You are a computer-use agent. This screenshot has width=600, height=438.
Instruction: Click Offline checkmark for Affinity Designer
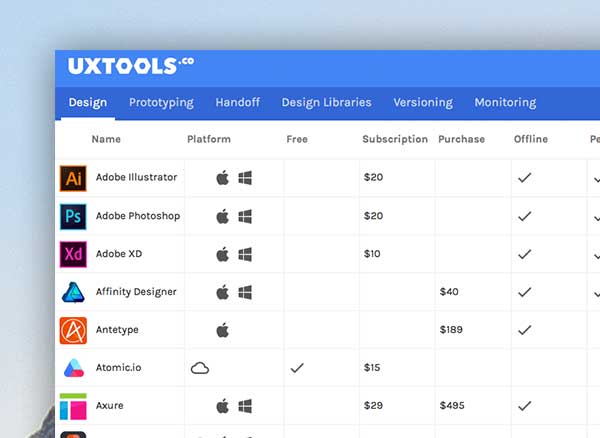[x=525, y=292]
